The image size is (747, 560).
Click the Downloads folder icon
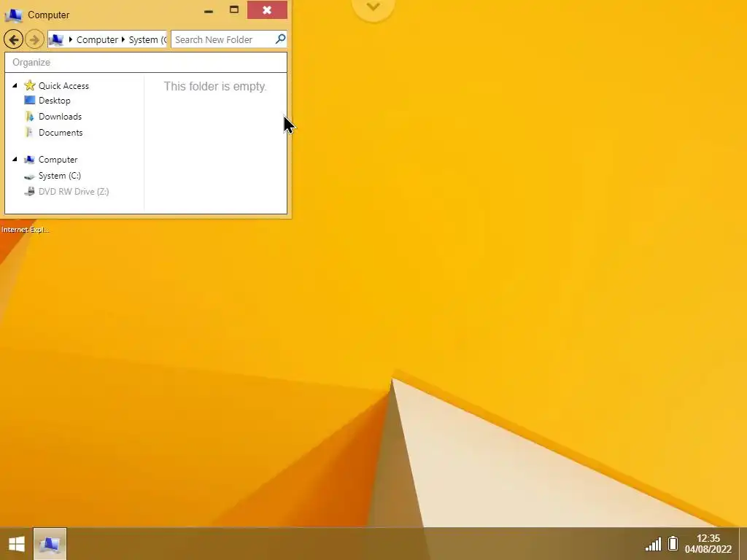(x=29, y=116)
